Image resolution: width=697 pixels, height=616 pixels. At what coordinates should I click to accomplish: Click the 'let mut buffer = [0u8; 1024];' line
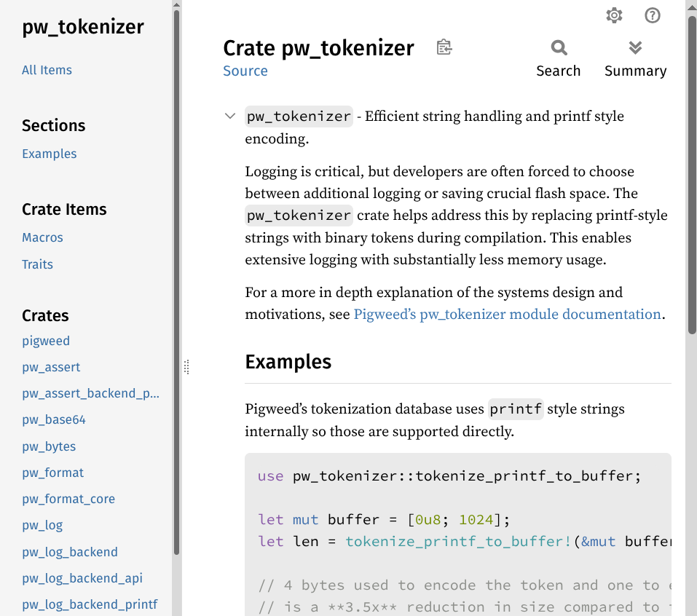click(x=384, y=520)
